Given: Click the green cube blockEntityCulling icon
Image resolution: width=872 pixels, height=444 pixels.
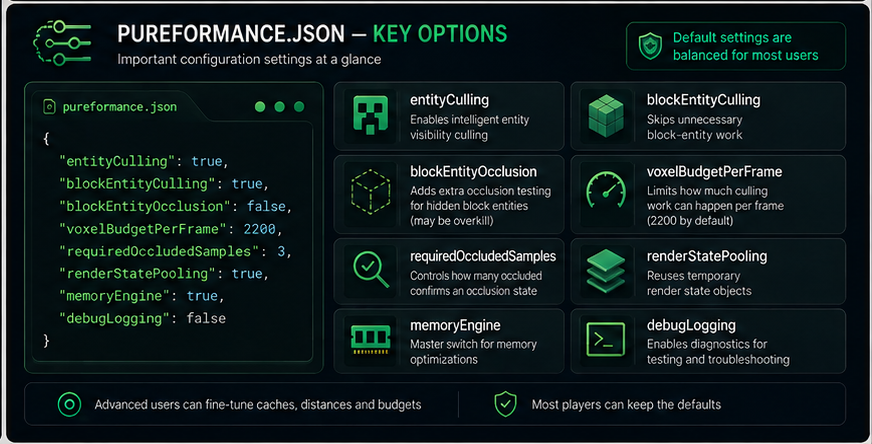Looking at the screenshot, I should 606,116.
